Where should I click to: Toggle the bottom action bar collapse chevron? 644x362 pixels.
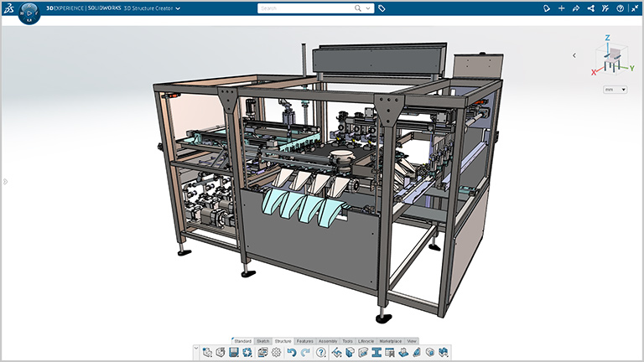pyautogui.click(x=196, y=349)
